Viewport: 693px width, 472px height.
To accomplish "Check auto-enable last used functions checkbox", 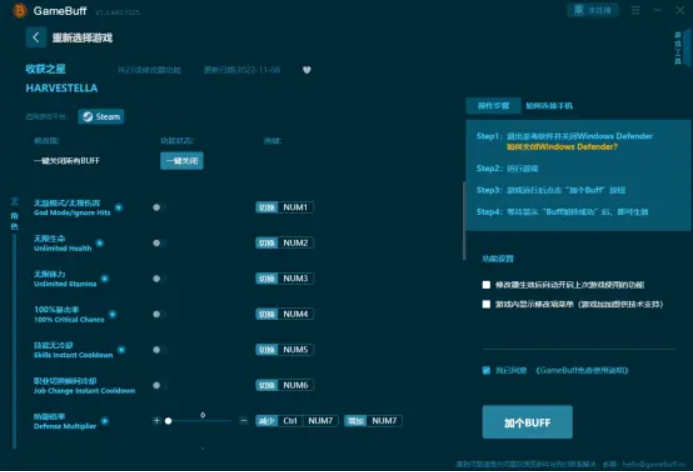I will click(x=486, y=285).
